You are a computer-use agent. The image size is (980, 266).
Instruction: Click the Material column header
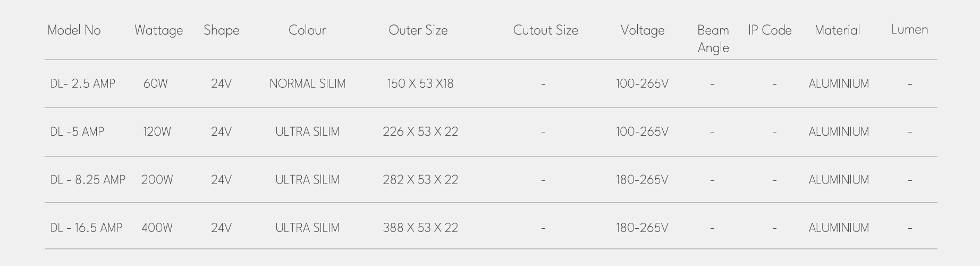[837, 30]
